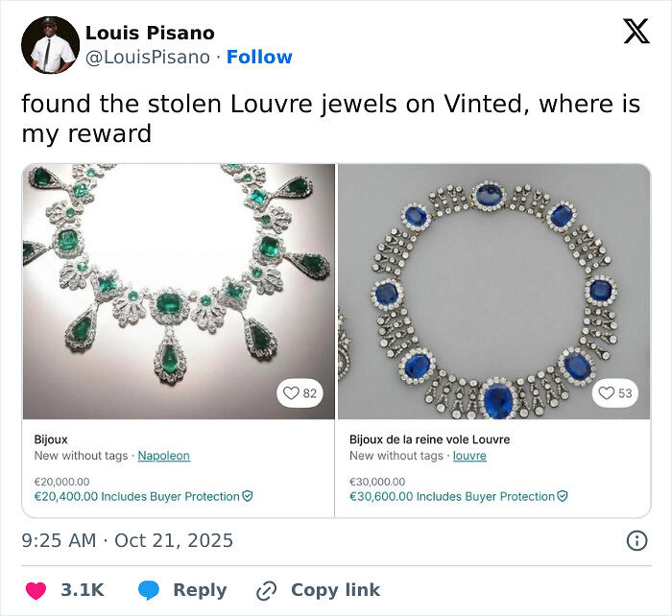This screenshot has height=616, width=672.
Task: Open the Bijoux listing title
Action: click(x=51, y=439)
